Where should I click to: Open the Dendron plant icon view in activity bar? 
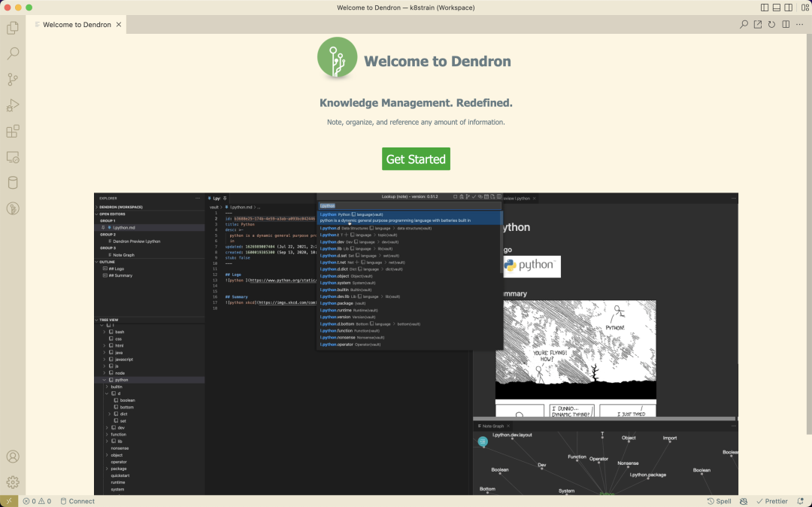[x=13, y=208]
